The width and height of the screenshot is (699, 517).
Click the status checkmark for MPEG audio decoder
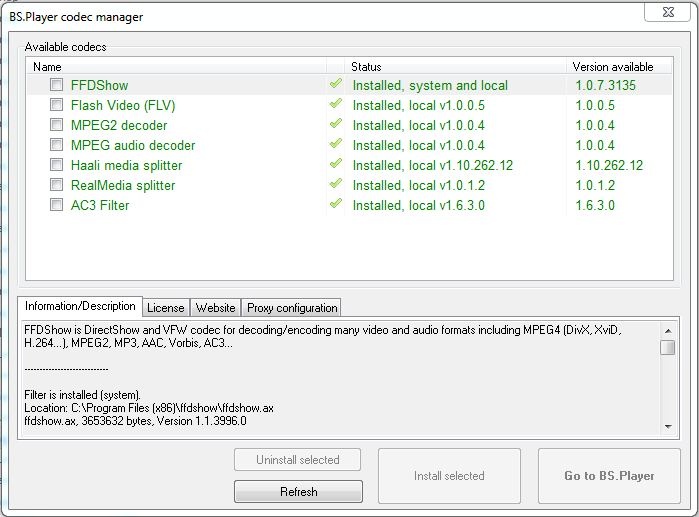click(336, 144)
